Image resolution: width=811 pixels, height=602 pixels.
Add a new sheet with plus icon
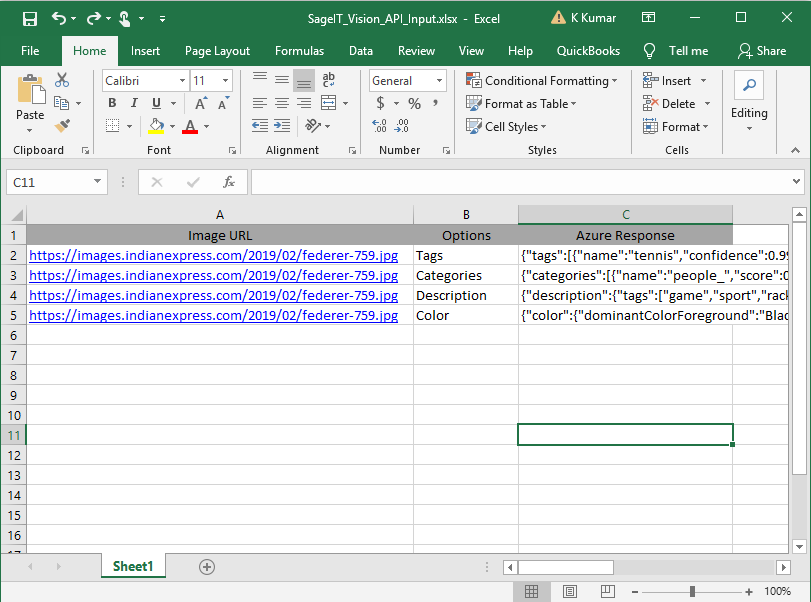[x=207, y=567]
